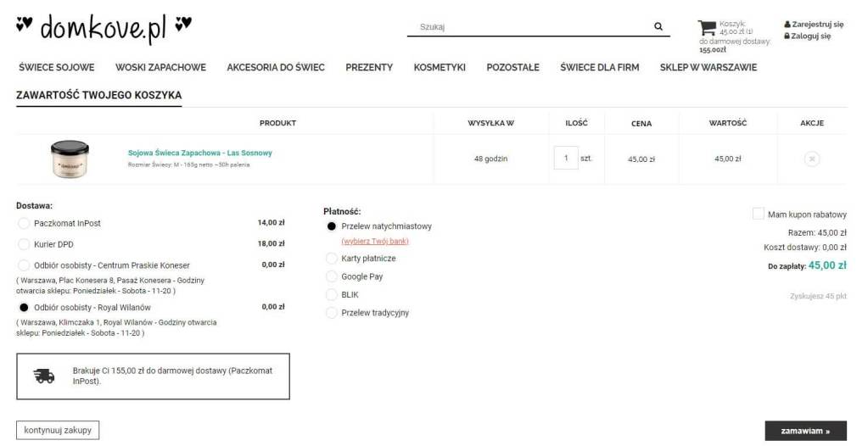Screen dimensions: 868x446
Task: Tick the Mam kupon rabatowy checkbox
Action: 758,215
